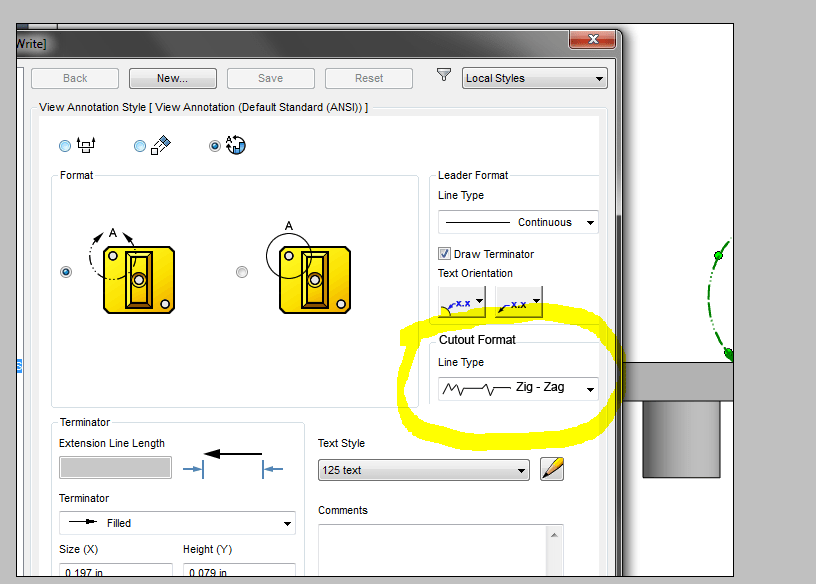Click the New button
This screenshot has width=816, height=584.
pos(171,78)
